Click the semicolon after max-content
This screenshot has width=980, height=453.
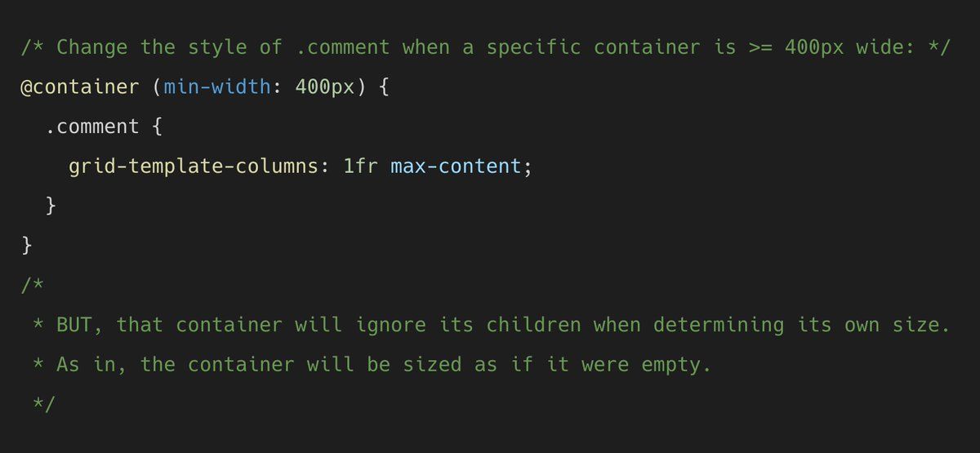click(528, 168)
